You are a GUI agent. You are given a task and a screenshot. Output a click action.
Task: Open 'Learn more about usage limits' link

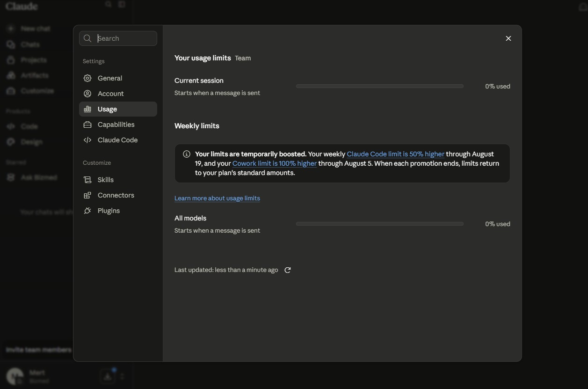(217, 198)
